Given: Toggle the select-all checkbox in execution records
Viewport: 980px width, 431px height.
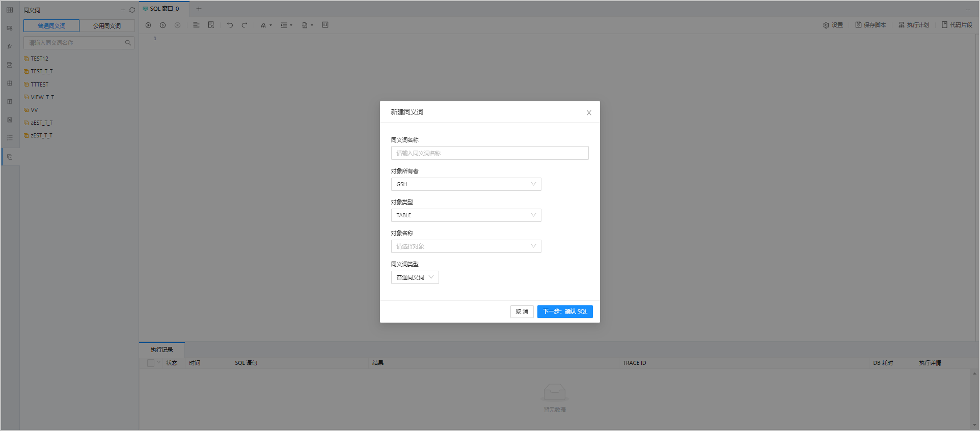Looking at the screenshot, I should 150,363.
